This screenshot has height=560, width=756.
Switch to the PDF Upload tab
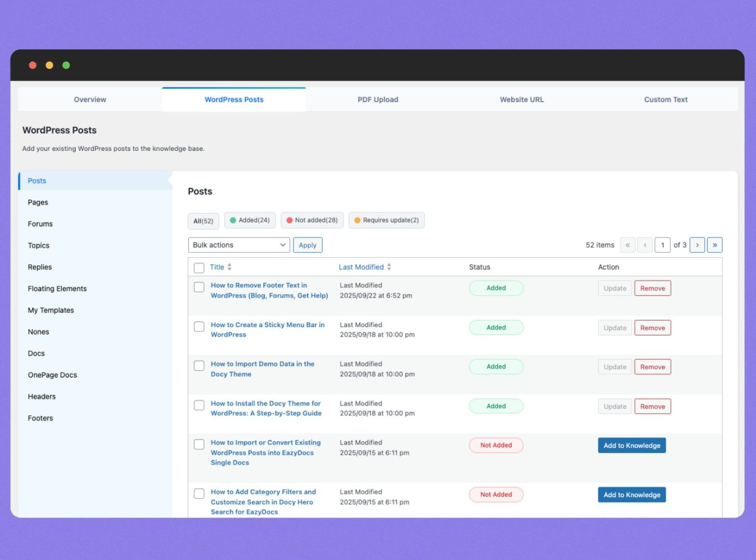(x=377, y=100)
